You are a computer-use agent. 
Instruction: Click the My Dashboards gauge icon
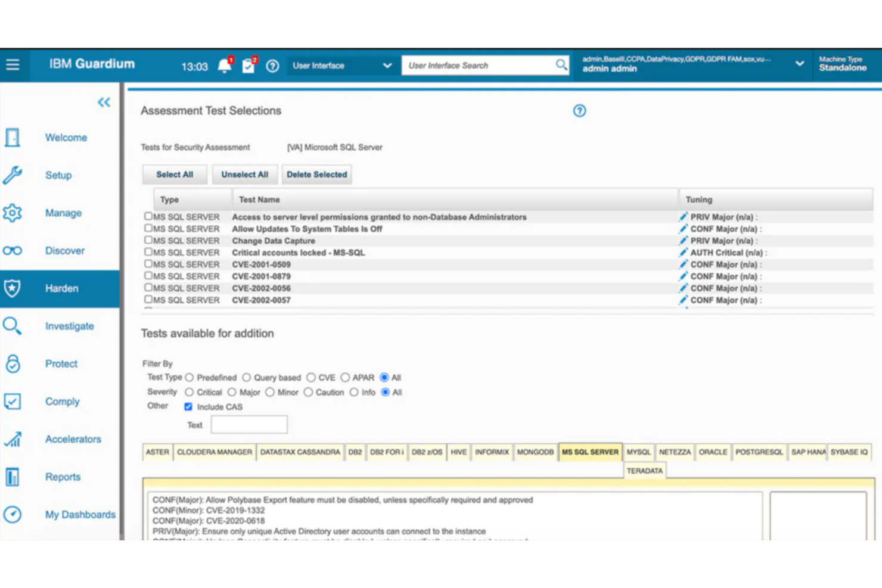(x=13, y=515)
